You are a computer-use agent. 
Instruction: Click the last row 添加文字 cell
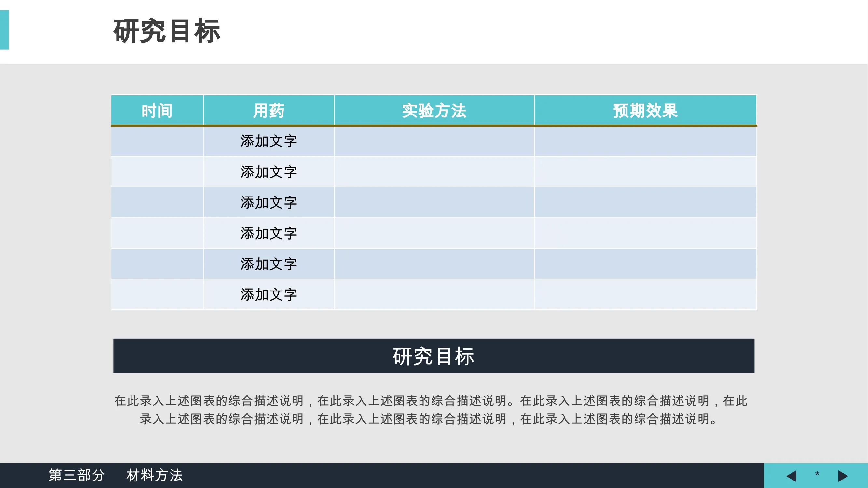click(269, 295)
